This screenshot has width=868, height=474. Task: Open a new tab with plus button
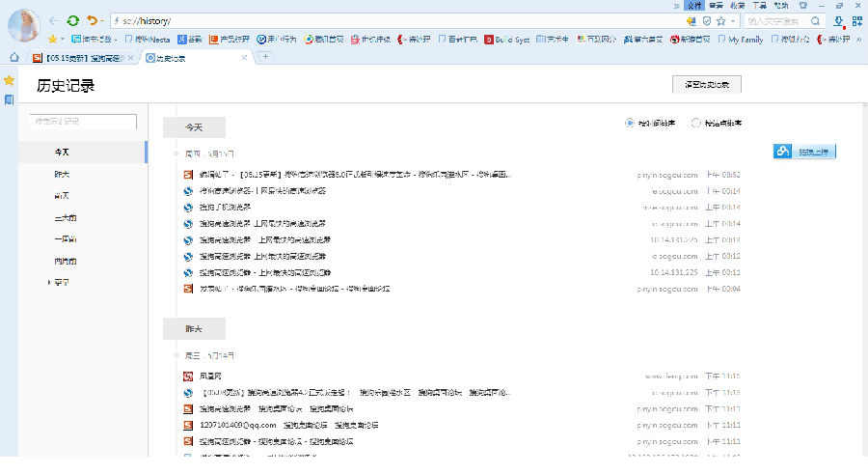click(x=266, y=57)
